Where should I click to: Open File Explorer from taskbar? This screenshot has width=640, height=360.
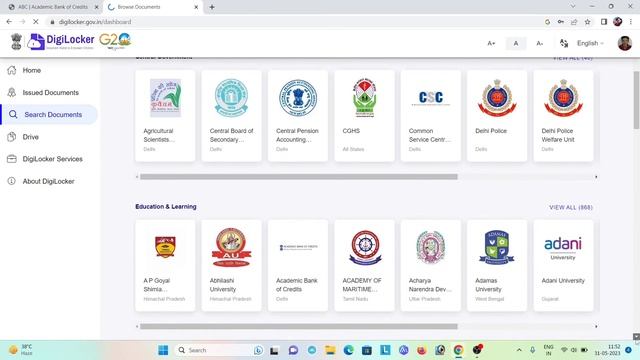[x=330, y=350]
